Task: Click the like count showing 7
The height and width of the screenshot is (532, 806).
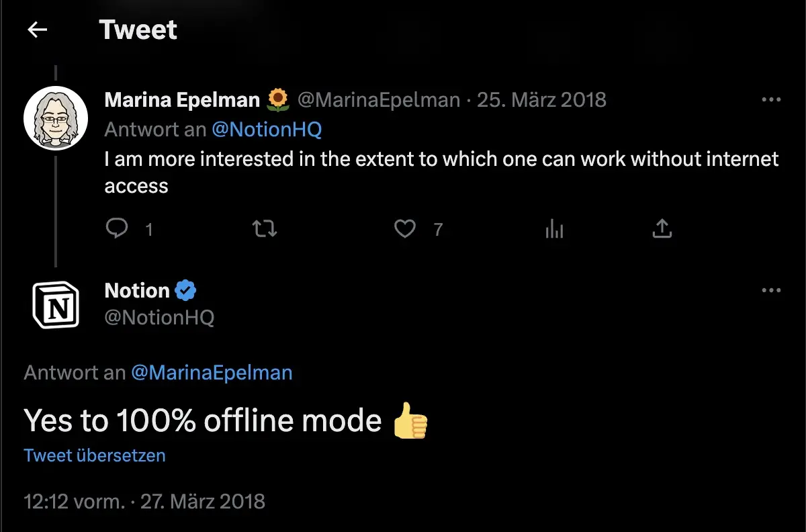Action: 438,229
